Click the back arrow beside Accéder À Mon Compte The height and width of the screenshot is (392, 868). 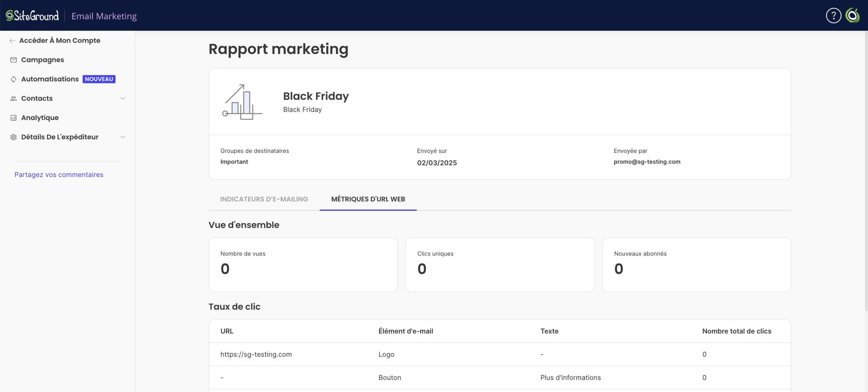point(13,41)
